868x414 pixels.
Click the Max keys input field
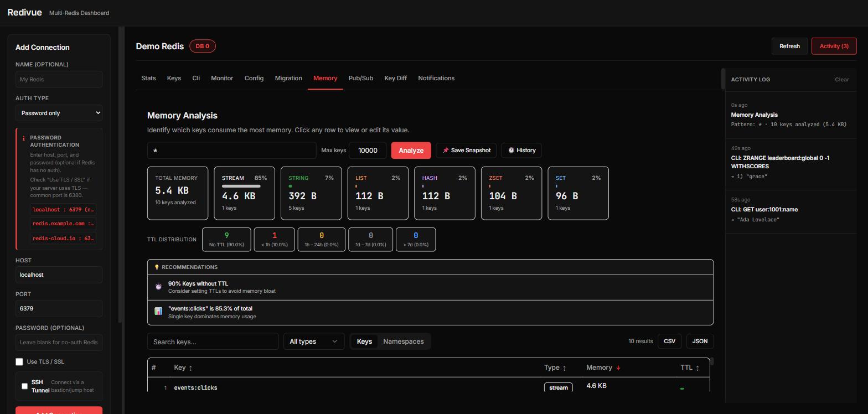368,151
